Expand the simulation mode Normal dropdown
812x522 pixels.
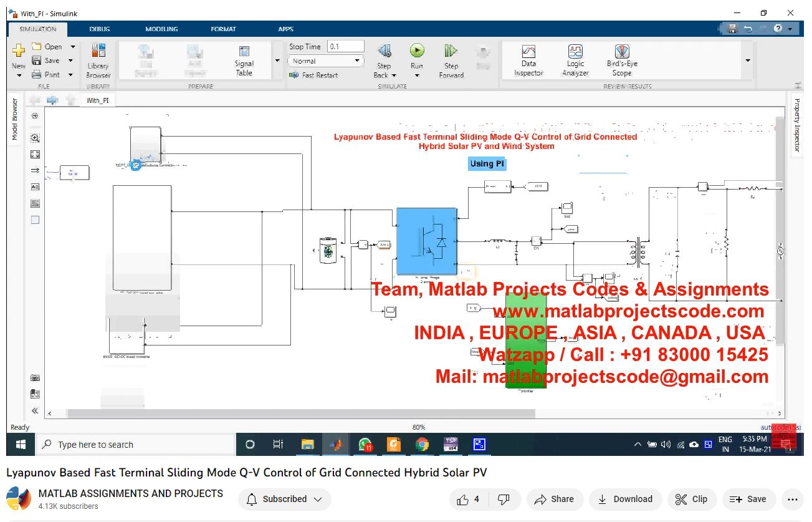tap(358, 61)
